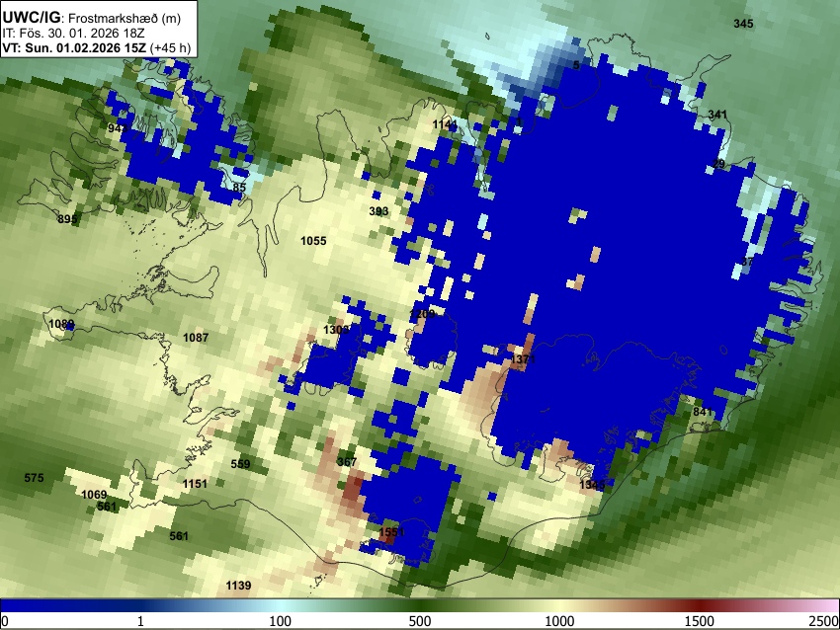Click the 'VT: Sun. 01.02.2026 15Z' valid time
Image resolution: width=840 pixels, height=630 pixels.
[74, 47]
